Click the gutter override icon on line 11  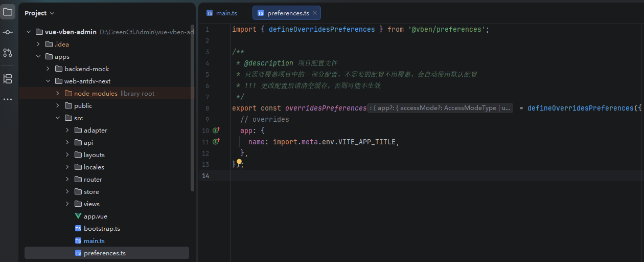pos(216,142)
